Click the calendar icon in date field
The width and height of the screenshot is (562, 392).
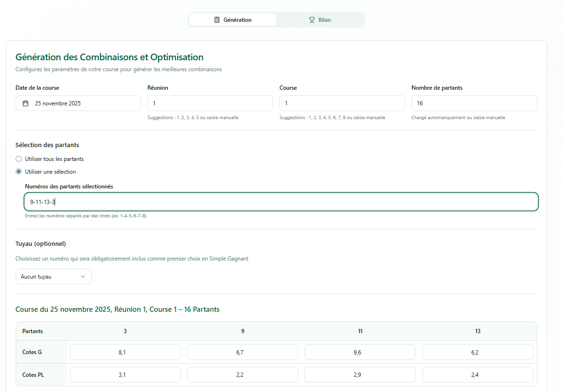(26, 103)
